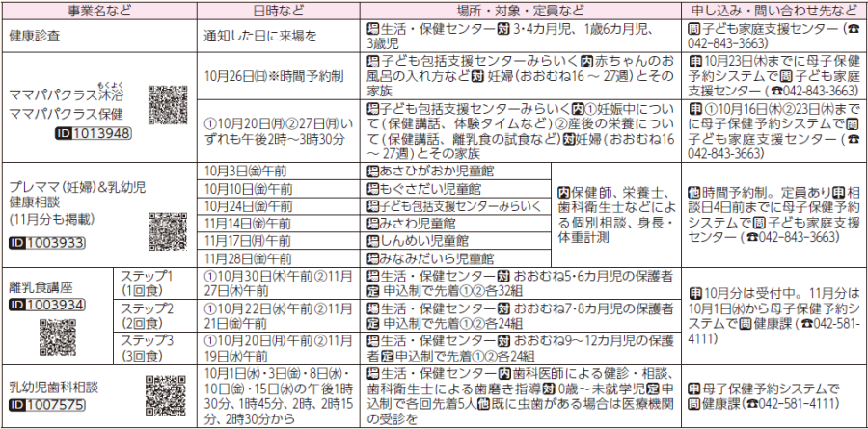The image size is (868, 429).
Task: Select the ID 1003934 badge
Action: click(x=46, y=305)
